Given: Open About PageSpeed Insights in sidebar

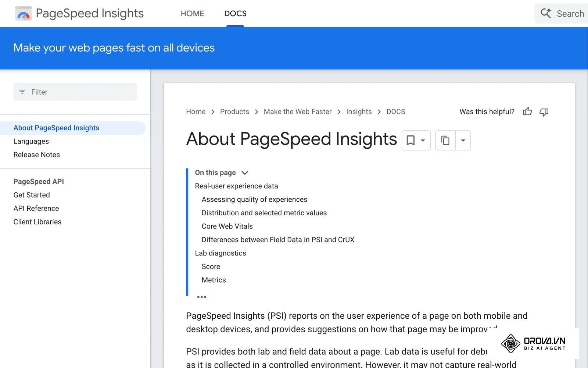Looking at the screenshot, I should (56, 128).
